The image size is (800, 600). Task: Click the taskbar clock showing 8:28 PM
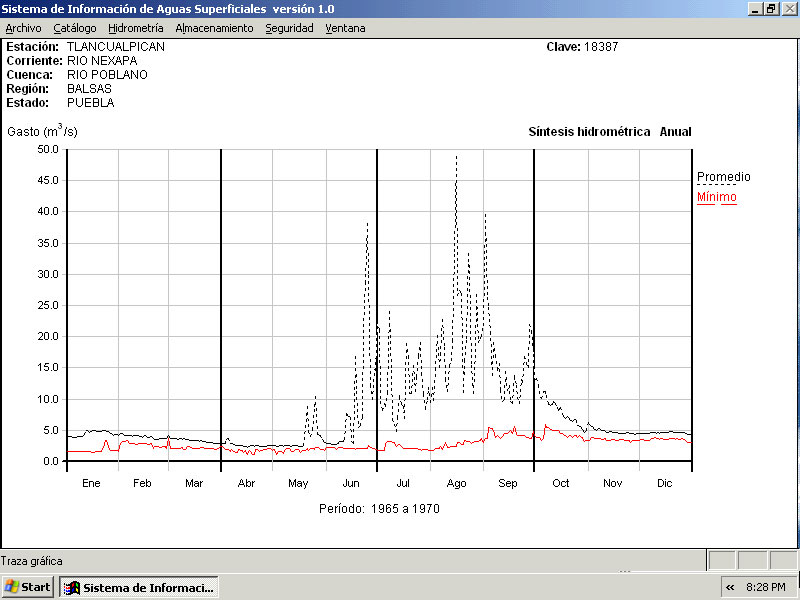(x=766, y=587)
